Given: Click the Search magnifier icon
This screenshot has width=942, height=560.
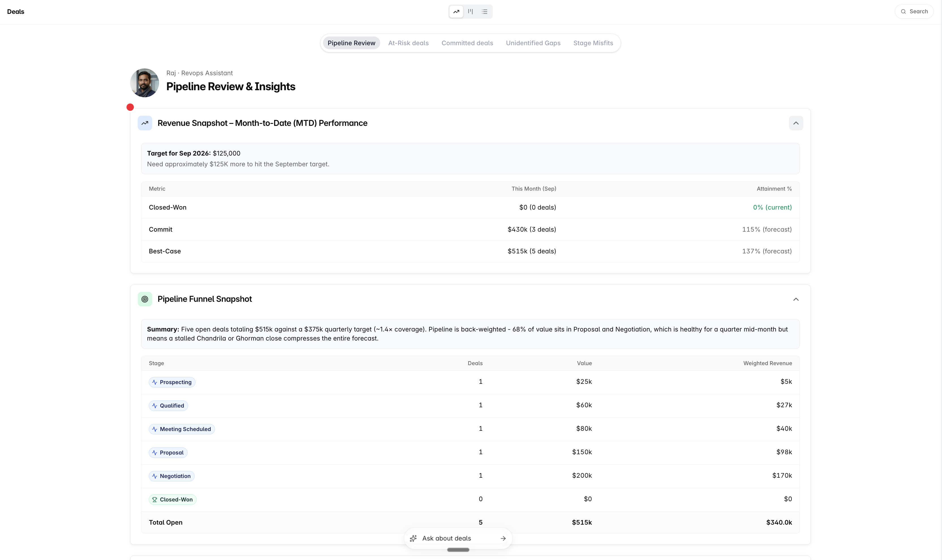Looking at the screenshot, I should tap(904, 12).
